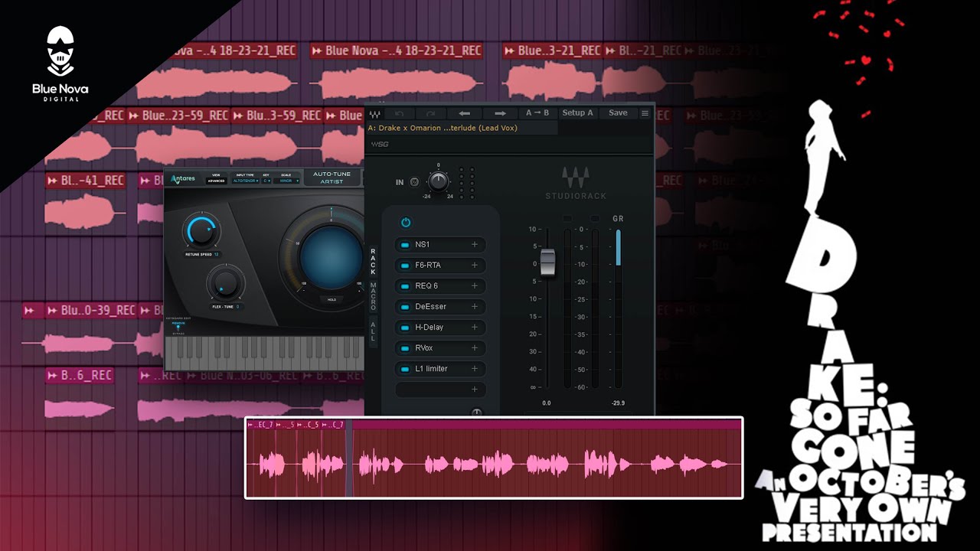980x551 pixels.
Task: Toggle the input phase invert button
Action: (414, 182)
